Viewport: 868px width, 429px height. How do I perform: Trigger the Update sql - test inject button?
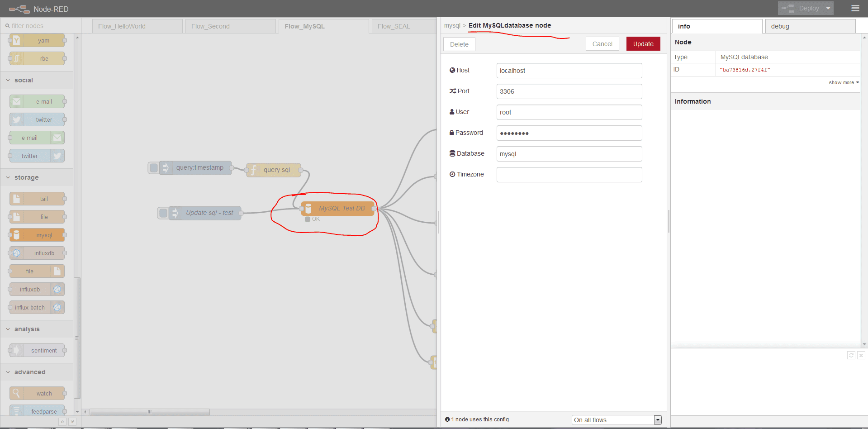click(163, 213)
